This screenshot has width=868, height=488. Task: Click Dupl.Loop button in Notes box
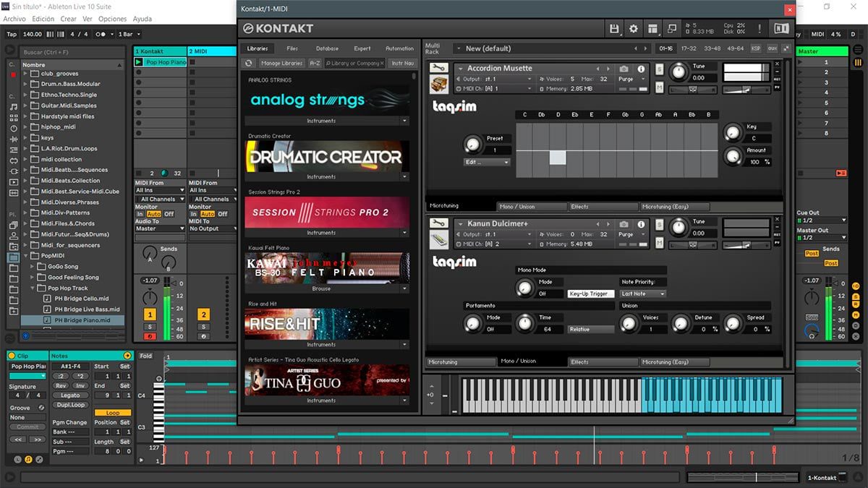click(70, 405)
